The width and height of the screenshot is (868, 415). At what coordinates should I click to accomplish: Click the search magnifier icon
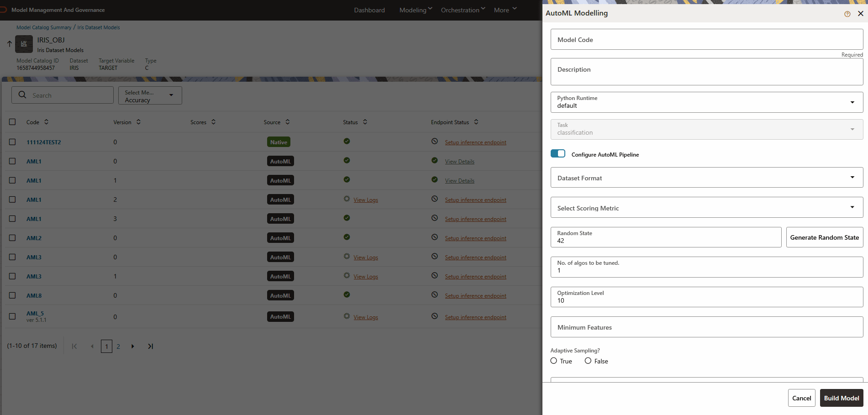coord(22,95)
